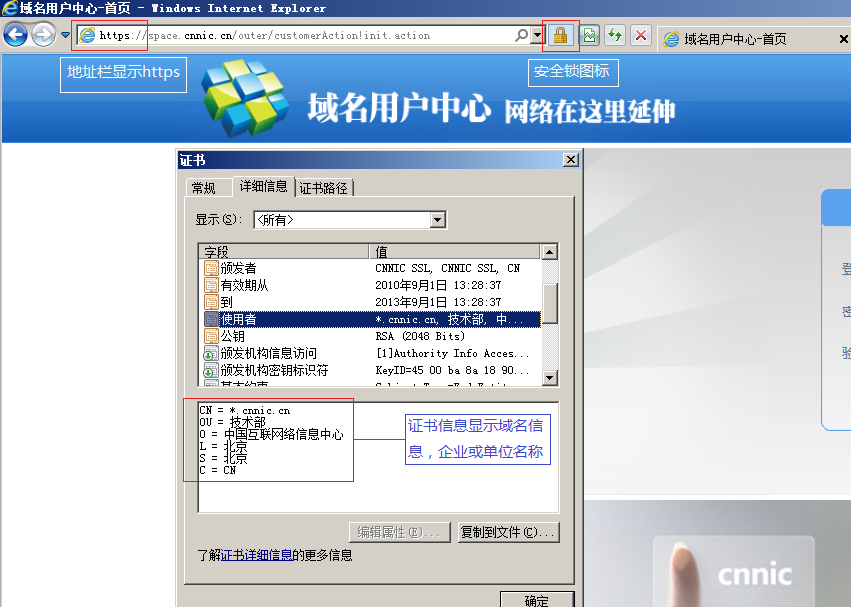The image size is (851, 607).
Task: Click the icon beside 颁发者
Action: 211,268
